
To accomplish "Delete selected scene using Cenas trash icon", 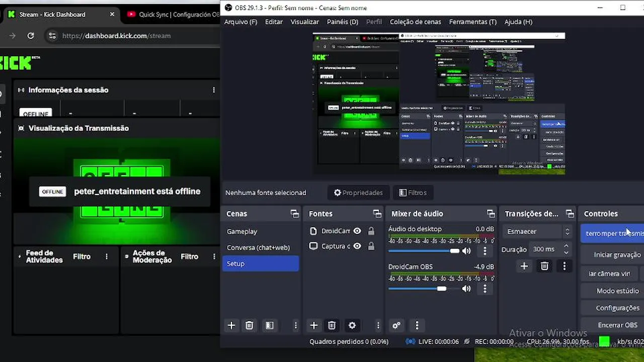I will pos(249,325).
